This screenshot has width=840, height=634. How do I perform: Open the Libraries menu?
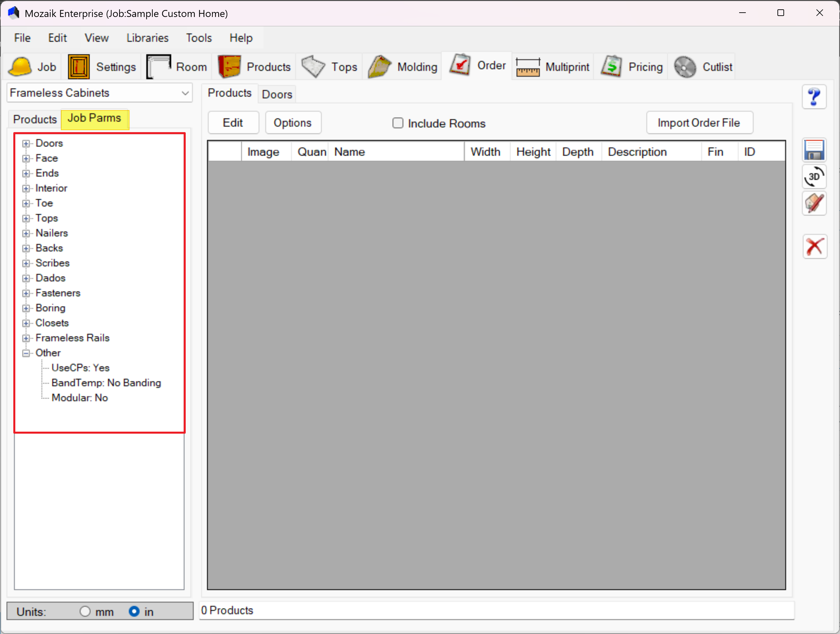point(147,38)
